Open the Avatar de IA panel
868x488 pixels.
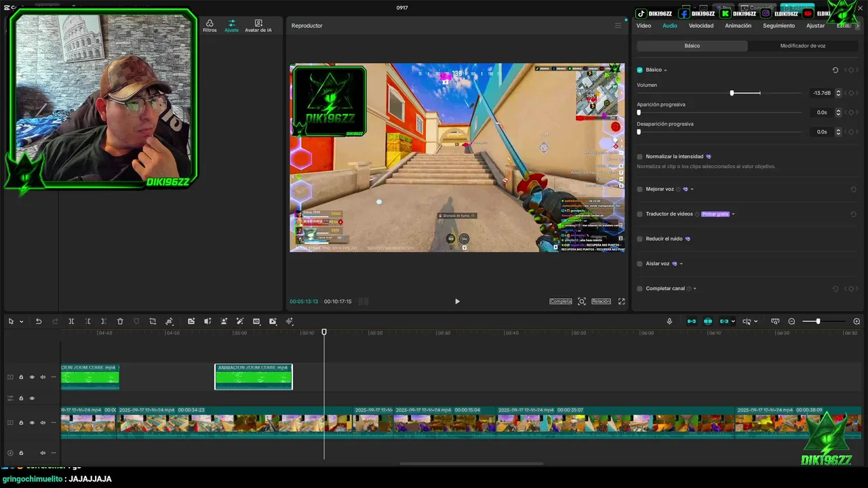[x=258, y=26]
